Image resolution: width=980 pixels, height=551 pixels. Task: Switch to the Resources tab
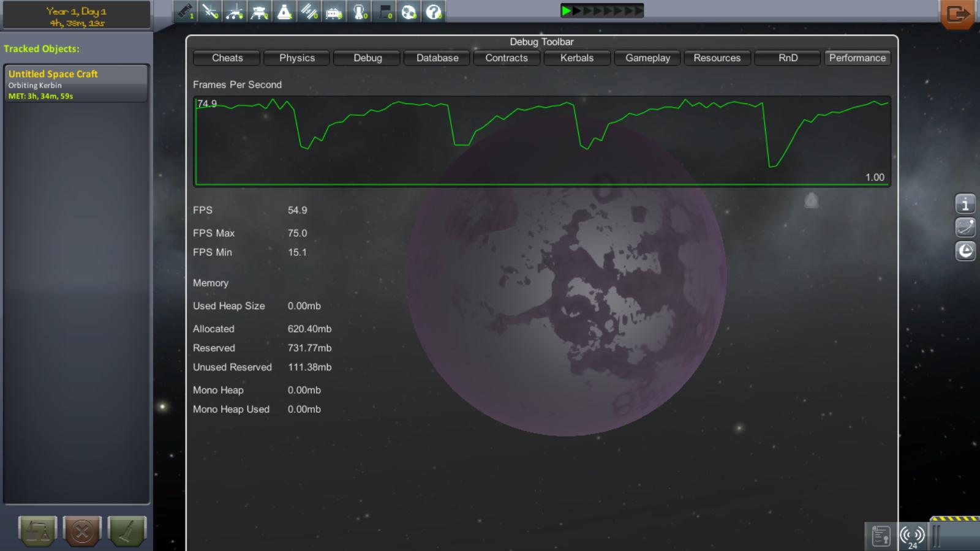tap(717, 58)
